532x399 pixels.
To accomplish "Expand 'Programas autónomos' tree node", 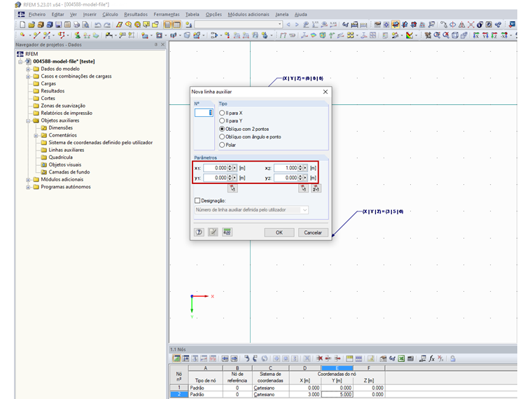I will [x=29, y=187].
